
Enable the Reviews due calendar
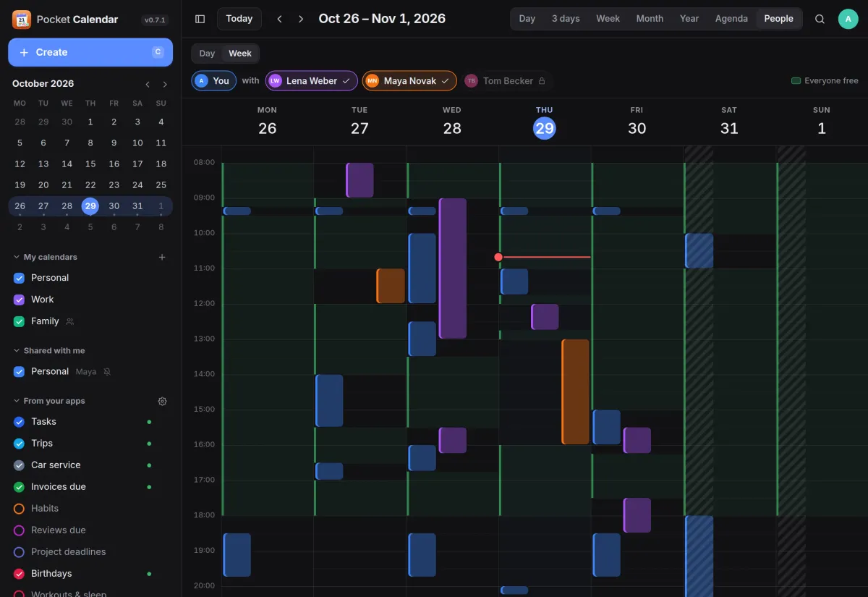pyautogui.click(x=19, y=530)
